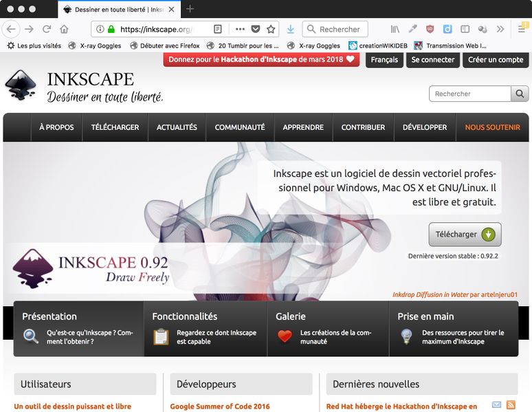This screenshot has width=532, height=412.
Task: Show site information icon in address bar
Action: [100, 29]
